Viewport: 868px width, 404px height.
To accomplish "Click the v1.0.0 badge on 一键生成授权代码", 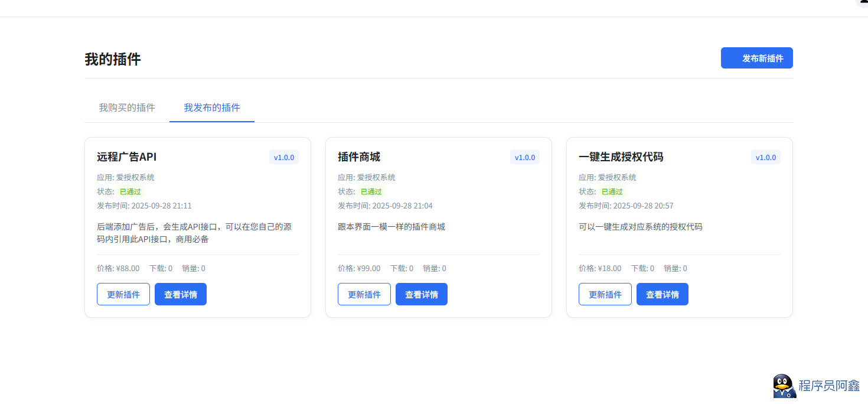I will pos(766,157).
